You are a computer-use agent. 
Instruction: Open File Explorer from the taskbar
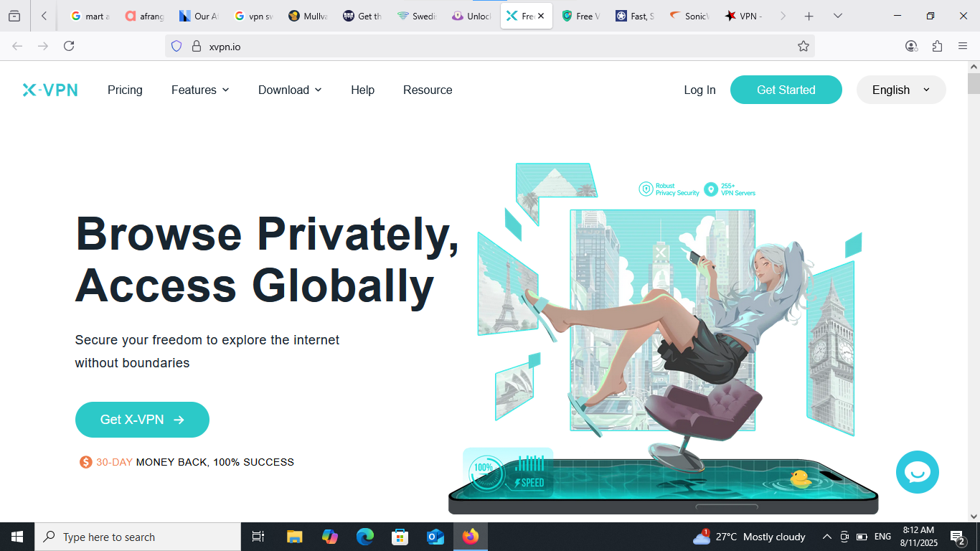tap(294, 537)
